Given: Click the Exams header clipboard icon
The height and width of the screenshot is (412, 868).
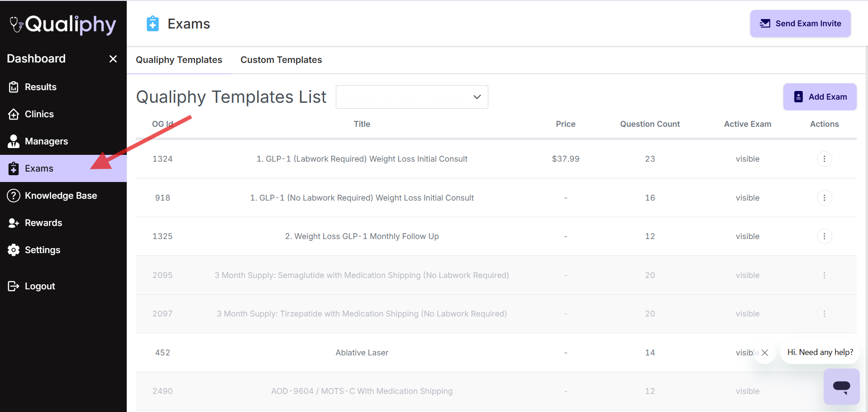Looking at the screenshot, I should click(x=153, y=24).
